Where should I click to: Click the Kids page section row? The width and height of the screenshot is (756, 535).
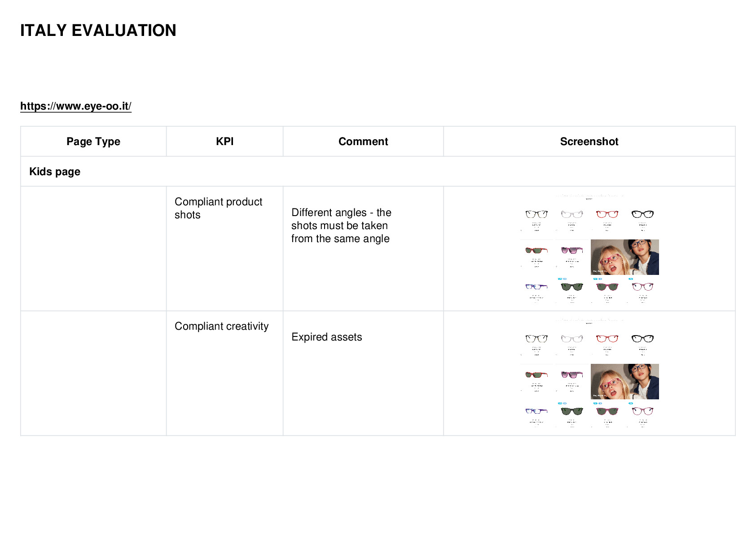378,172
